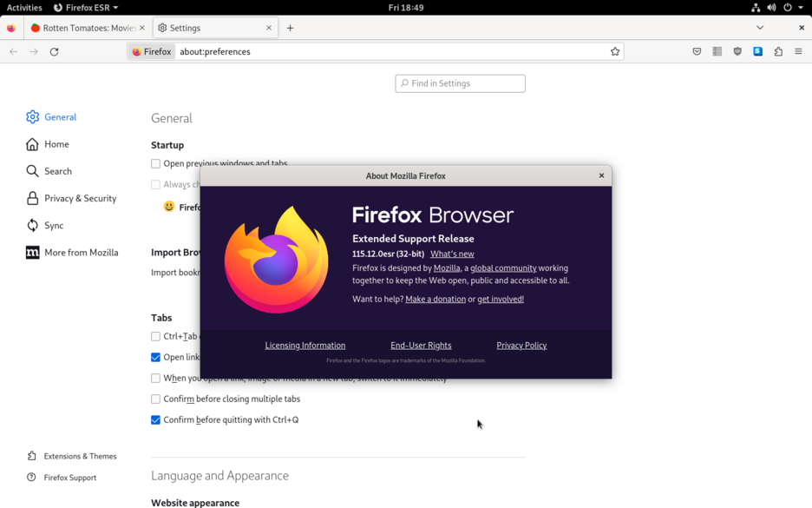Open the global community link
This screenshot has height=508, width=812.
coord(503,268)
